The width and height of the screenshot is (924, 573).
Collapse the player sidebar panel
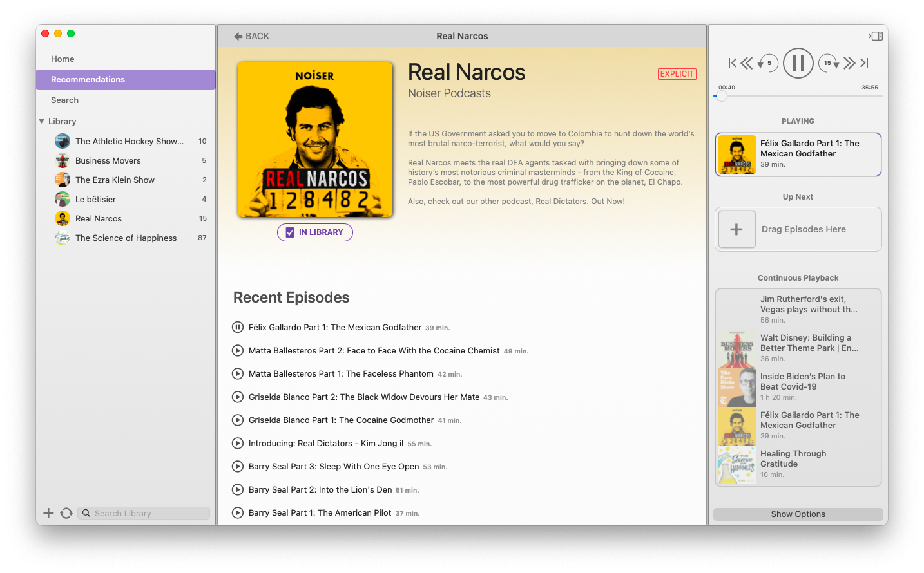coord(875,36)
